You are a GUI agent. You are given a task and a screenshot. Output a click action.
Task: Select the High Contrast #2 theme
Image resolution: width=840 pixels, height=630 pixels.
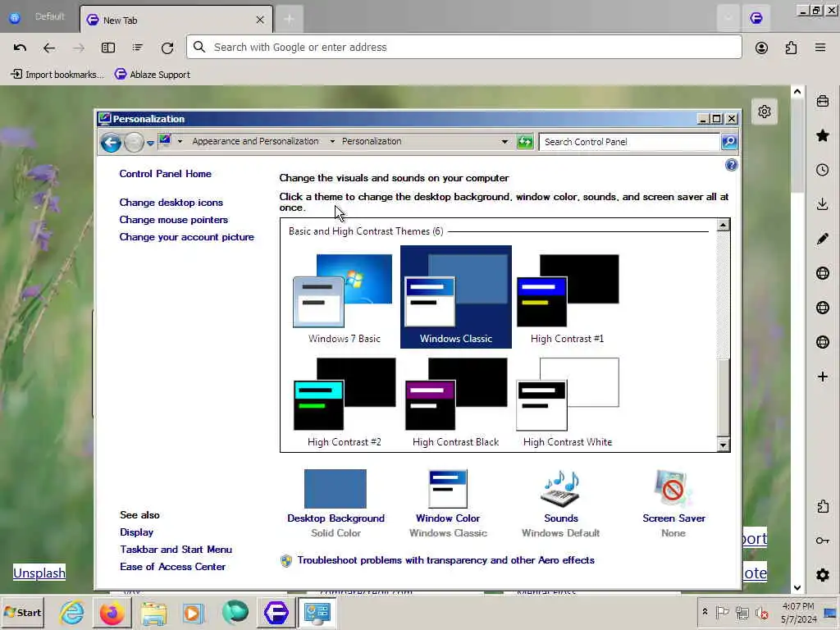coord(345,400)
